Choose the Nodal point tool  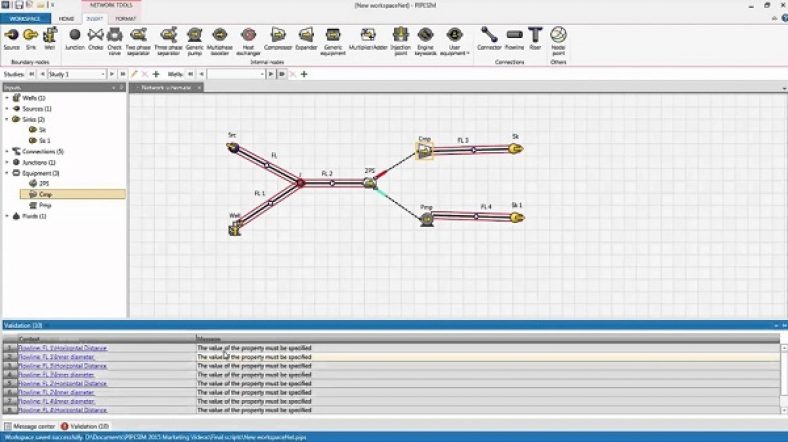point(558,41)
